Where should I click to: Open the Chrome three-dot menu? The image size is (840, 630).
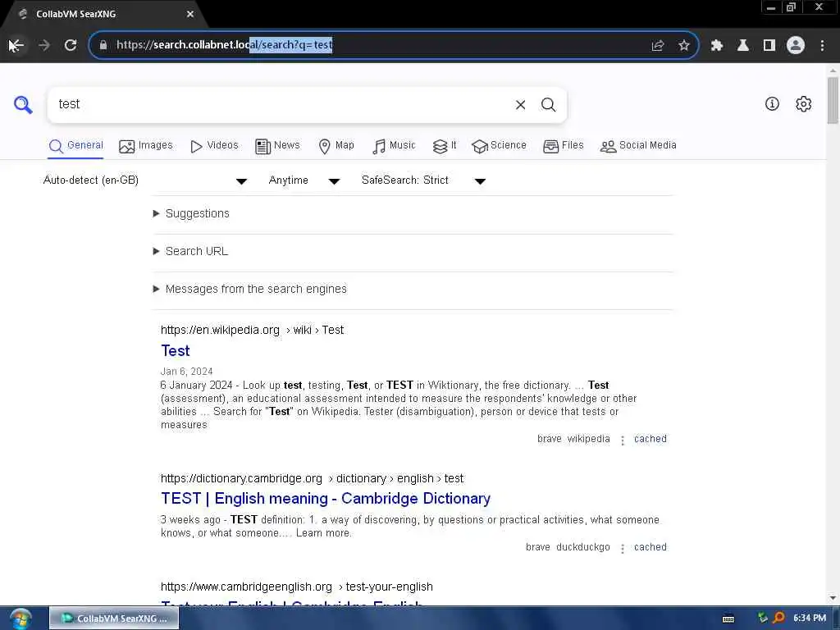pyautogui.click(x=822, y=46)
